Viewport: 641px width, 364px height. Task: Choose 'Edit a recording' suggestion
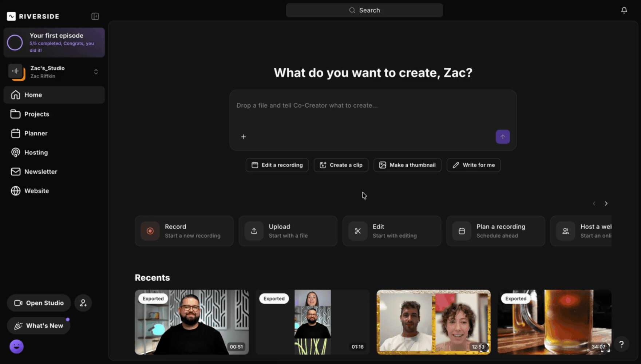tap(277, 165)
